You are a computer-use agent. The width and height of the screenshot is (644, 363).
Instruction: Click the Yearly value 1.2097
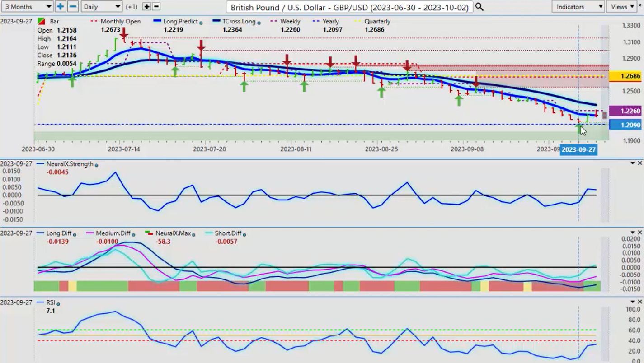pos(333,30)
